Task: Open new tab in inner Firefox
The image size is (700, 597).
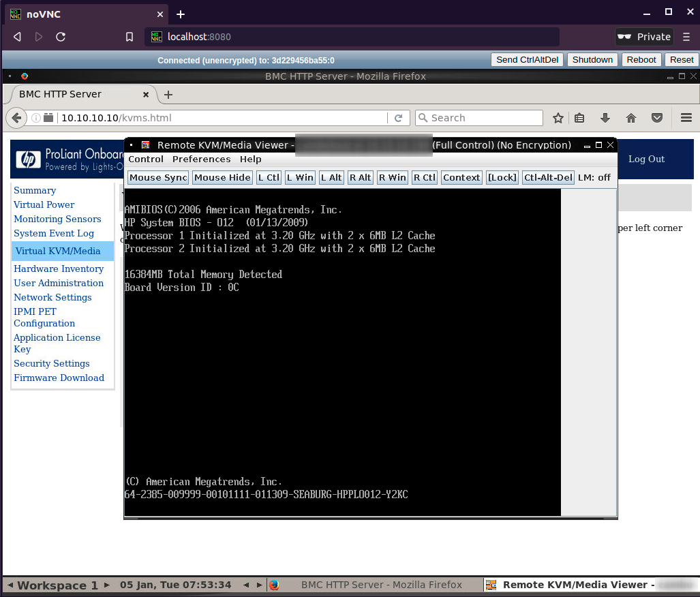Action: point(168,95)
